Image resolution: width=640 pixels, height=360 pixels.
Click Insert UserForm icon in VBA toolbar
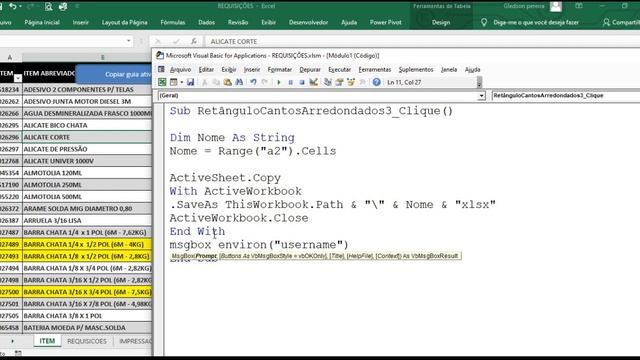click(174, 82)
